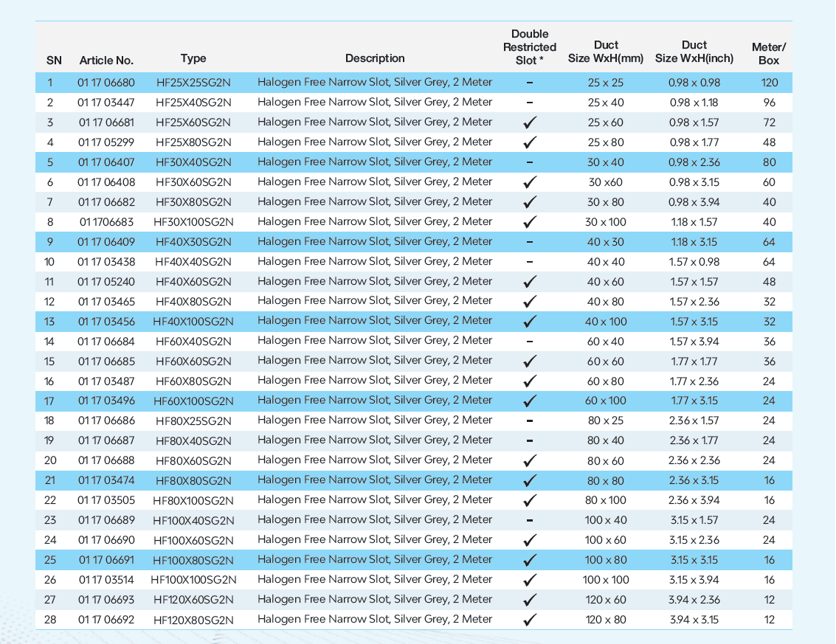
Task: Click the checkmark in the HF40X100SG2N row
Action: coord(530,322)
